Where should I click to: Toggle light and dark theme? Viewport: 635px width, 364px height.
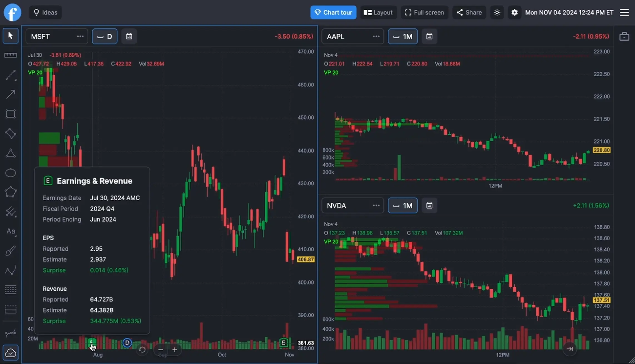497,12
